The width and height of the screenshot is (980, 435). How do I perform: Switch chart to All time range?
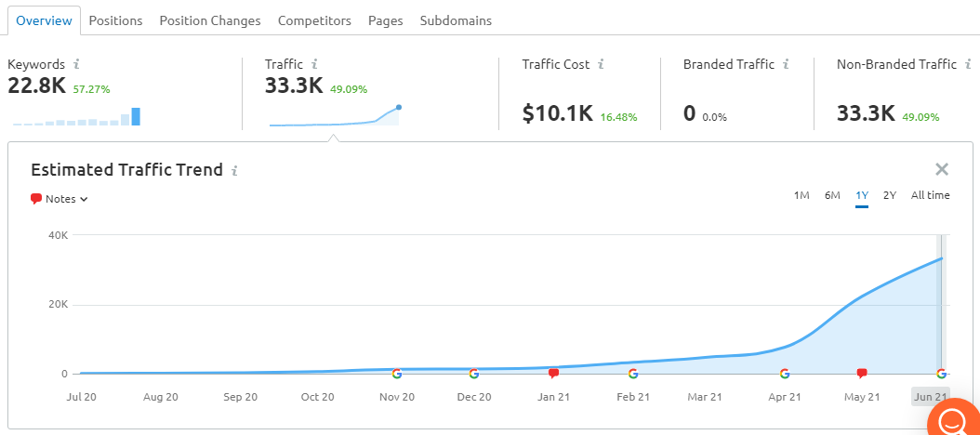(930, 195)
